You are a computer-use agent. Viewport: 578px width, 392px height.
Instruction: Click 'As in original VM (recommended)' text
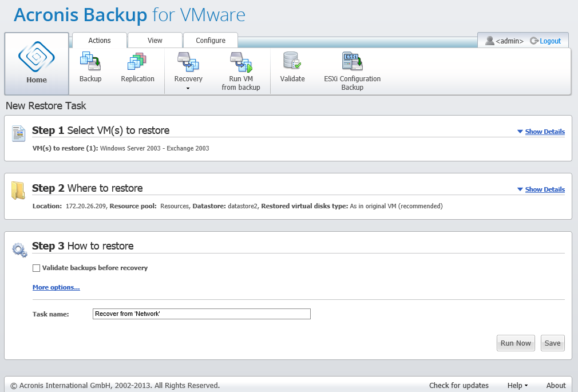[x=396, y=206]
